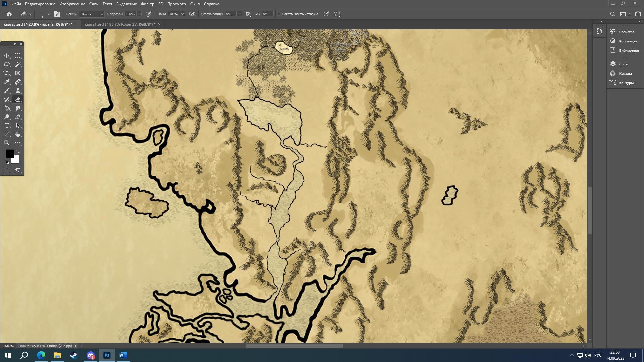The image size is (644, 362).
Task: Open the Properties panel
Action: pyautogui.click(x=626, y=32)
